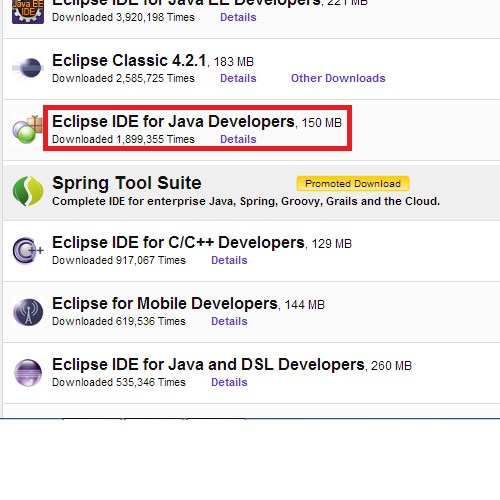Click the Spring Tool Suite description text

(246, 202)
